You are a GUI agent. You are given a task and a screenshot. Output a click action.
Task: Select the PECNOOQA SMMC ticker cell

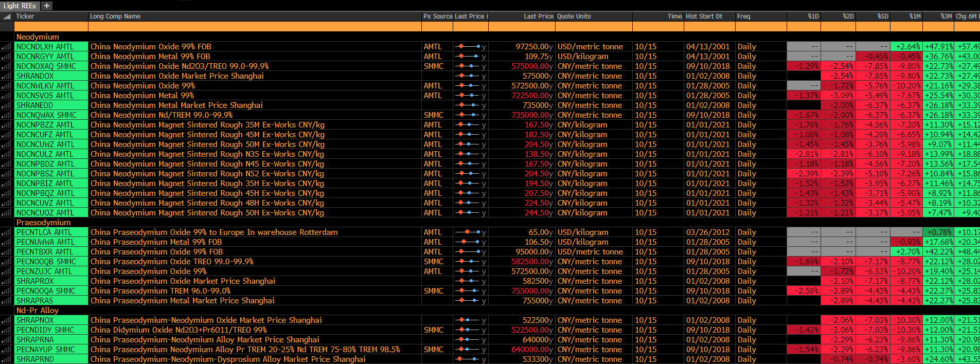(x=51, y=291)
